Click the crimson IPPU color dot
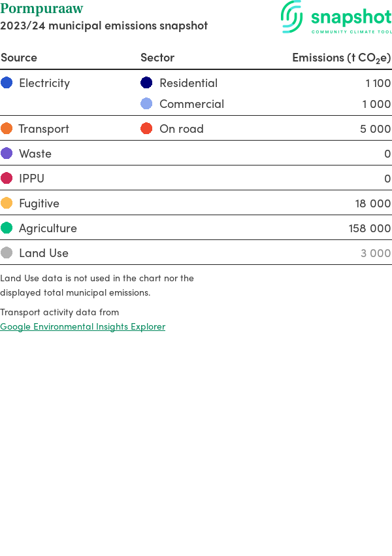392x556 pixels. 7,179
